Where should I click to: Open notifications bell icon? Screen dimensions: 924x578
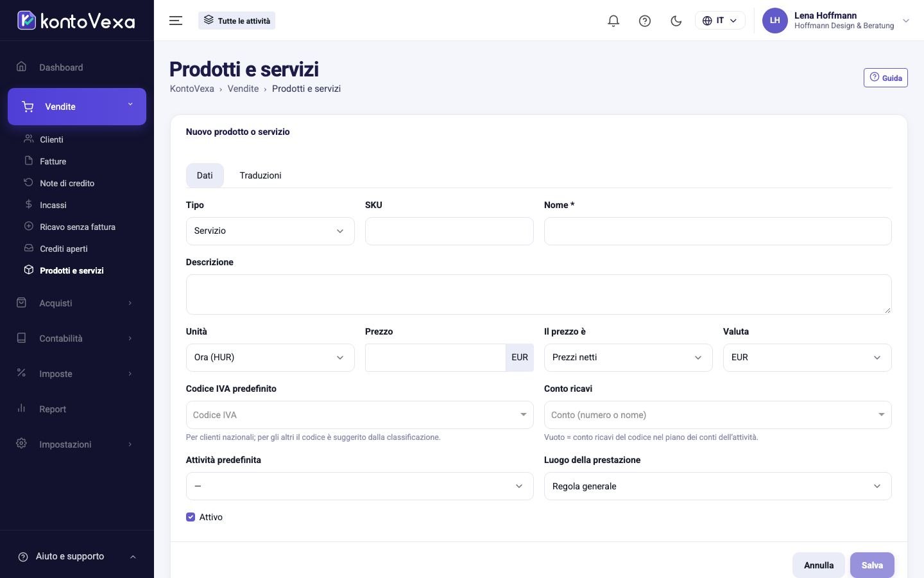pyautogui.click(x=613, y=21)
